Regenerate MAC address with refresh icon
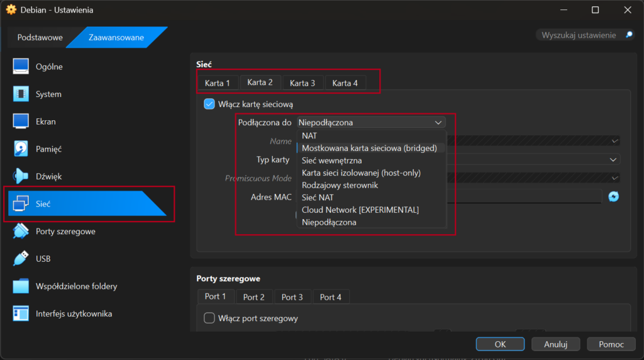 tap(613, 197)
